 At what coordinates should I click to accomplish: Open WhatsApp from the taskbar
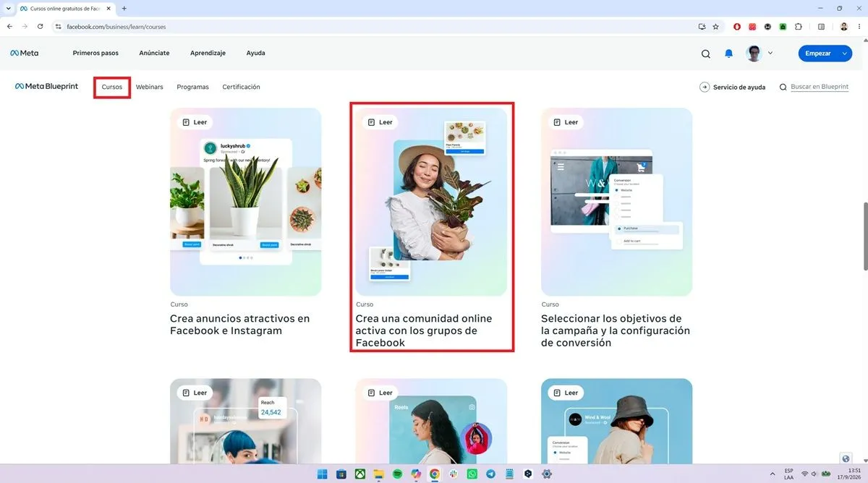[472, 474]
